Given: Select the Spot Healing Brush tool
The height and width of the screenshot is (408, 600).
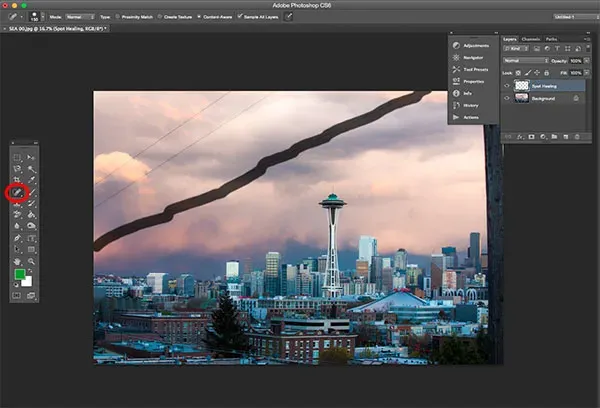Looking at the screenshot, I should click(17, 192).
